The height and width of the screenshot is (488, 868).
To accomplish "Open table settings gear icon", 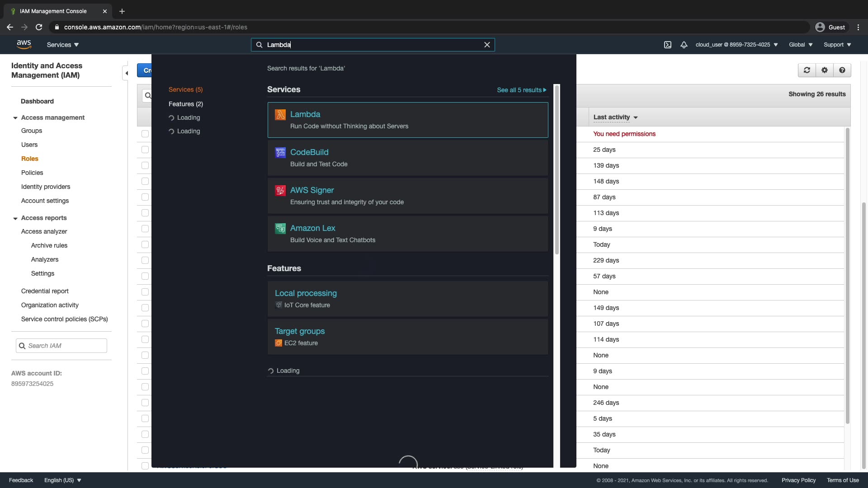I will point(825,70).
